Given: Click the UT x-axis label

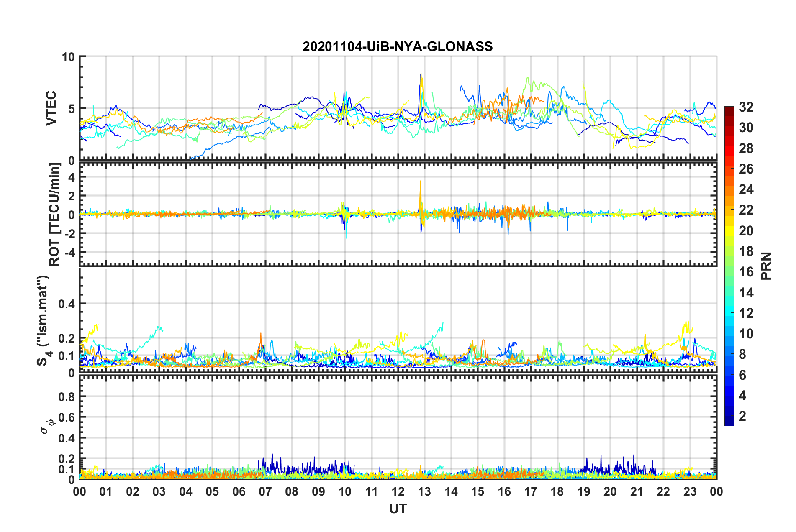Looking at the screenshot, I should [398, 509].
